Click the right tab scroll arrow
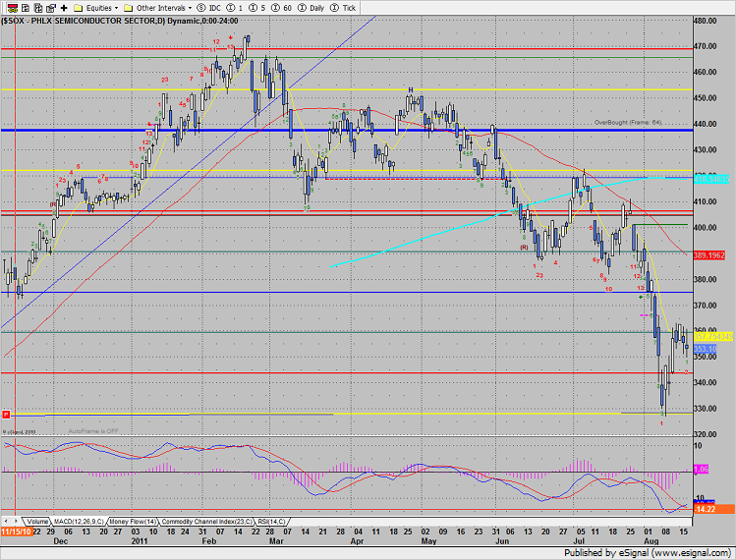This screenshot has width=736, height=560. 16,521
